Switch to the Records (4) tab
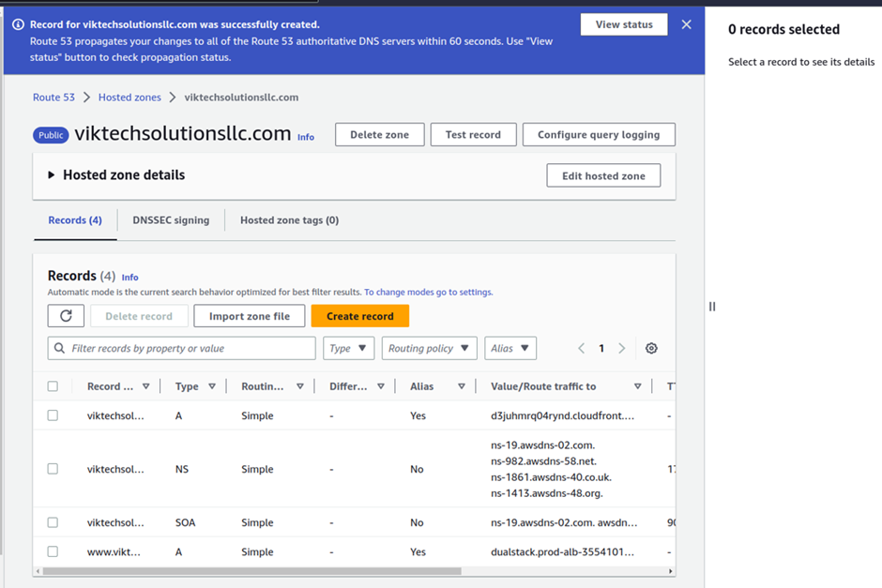Screen dimensions: 882x588 point(75,220)
